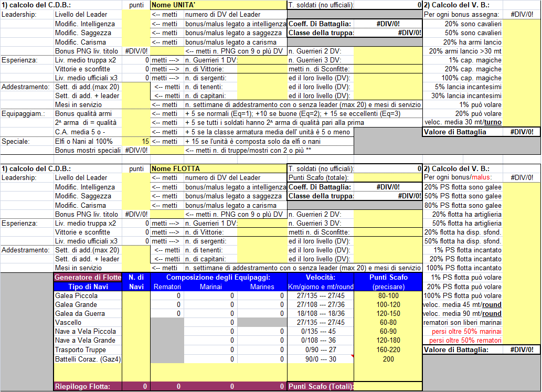Select the '100% cap. magiche' row

463,78
